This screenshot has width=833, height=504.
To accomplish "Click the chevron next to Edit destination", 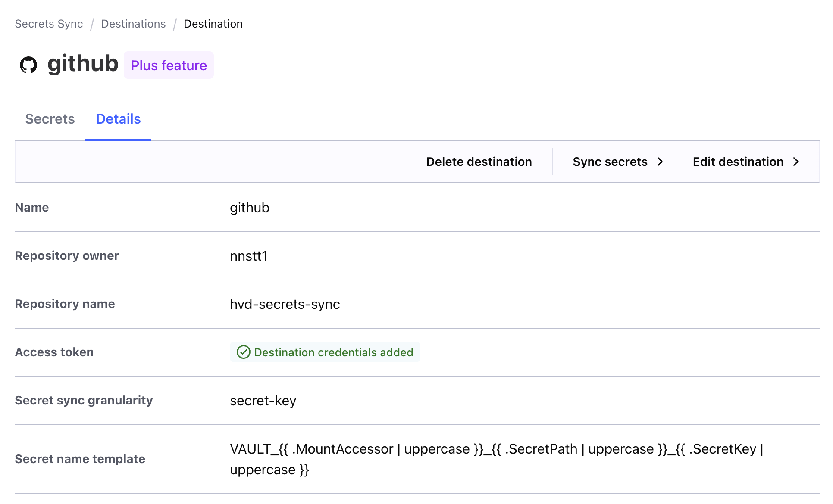I will [796, 162].
